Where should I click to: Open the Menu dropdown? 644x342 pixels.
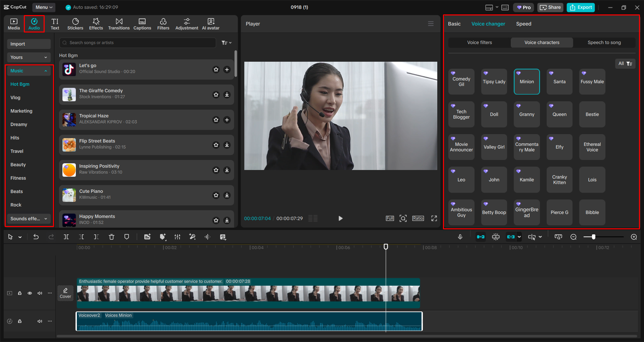44,7
